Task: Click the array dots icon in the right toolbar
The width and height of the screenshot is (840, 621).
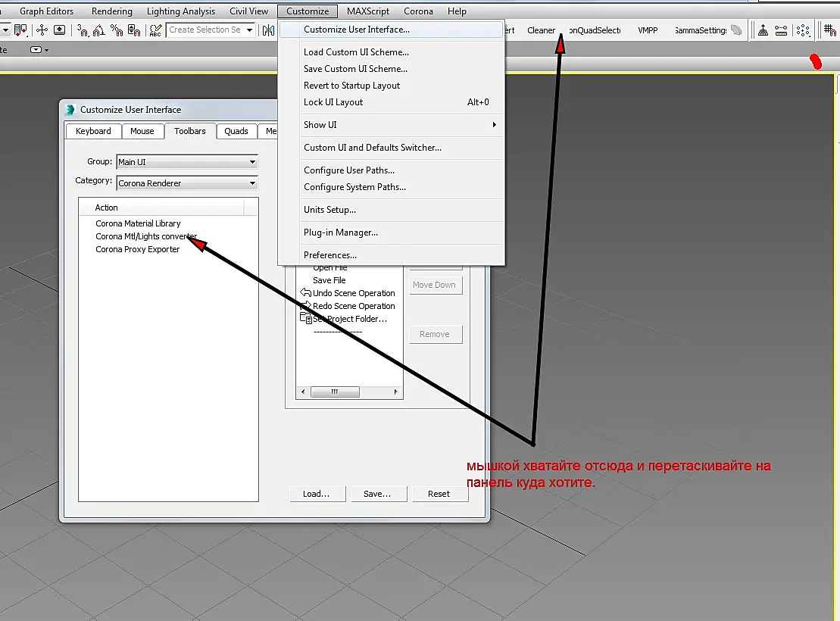Action: click(802, 30)
